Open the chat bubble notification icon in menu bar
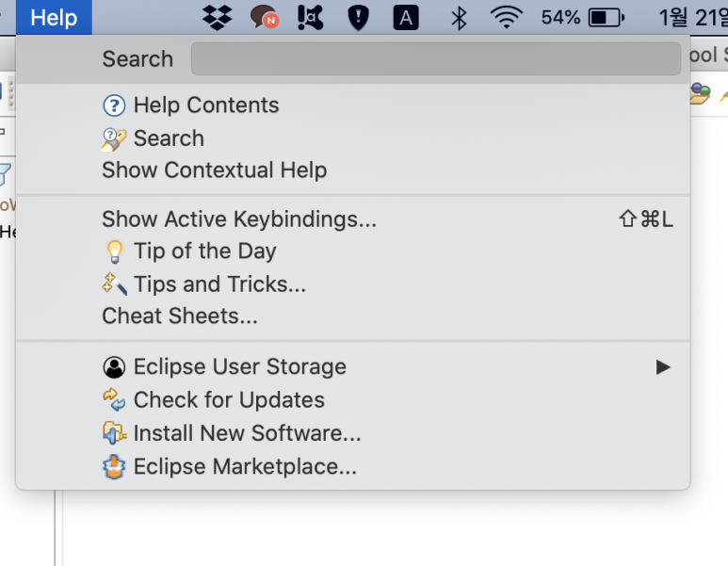Screen dimensions: 728x566 [x=265, y=18]
